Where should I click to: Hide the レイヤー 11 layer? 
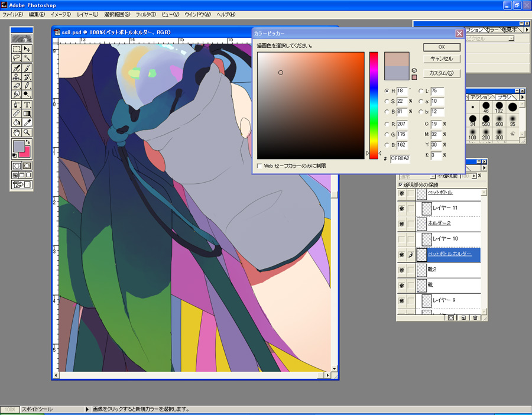click(x=402, y=208)
